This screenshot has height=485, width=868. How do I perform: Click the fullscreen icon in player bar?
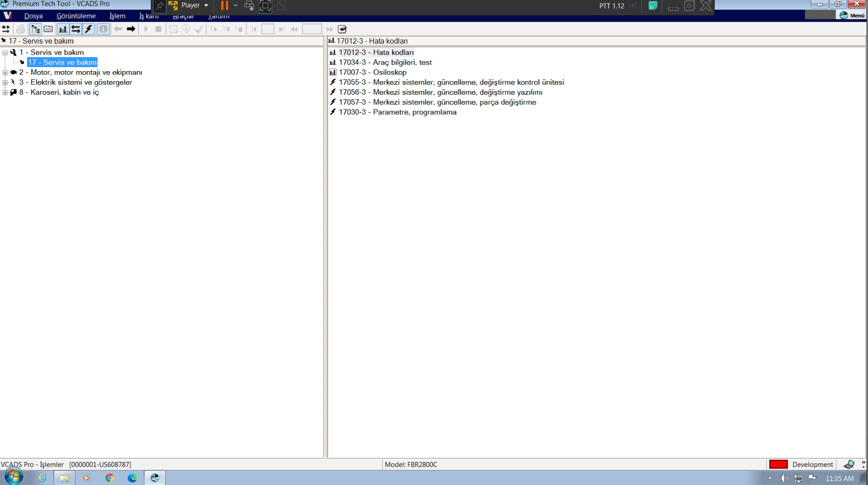tap(265, 6)
